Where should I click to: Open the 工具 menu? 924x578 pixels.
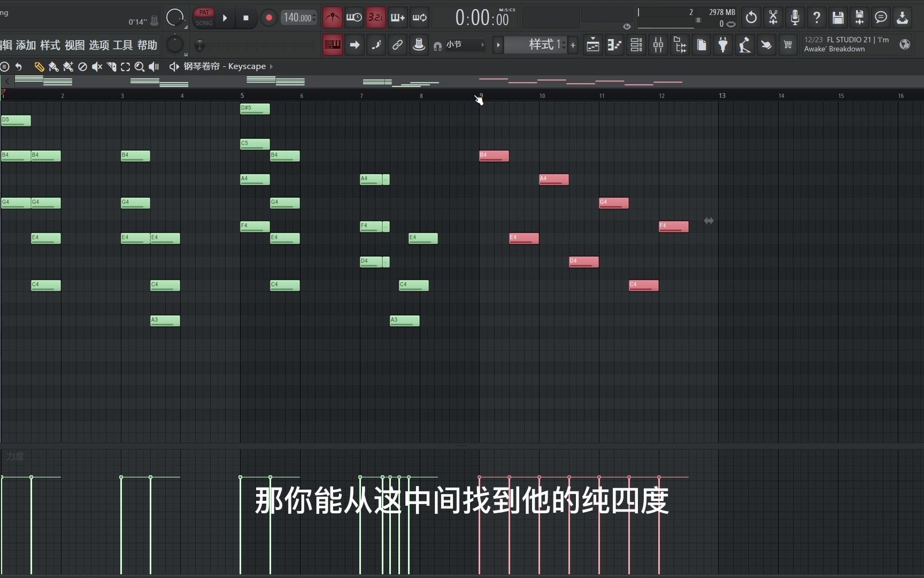click(x=123, y=45)
